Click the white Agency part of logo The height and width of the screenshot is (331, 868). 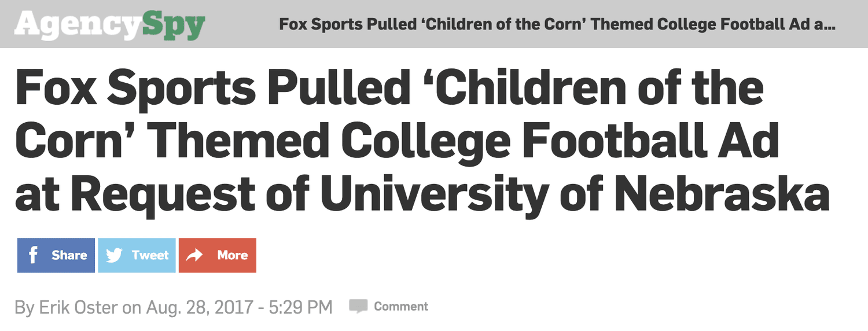coord(77,24)
